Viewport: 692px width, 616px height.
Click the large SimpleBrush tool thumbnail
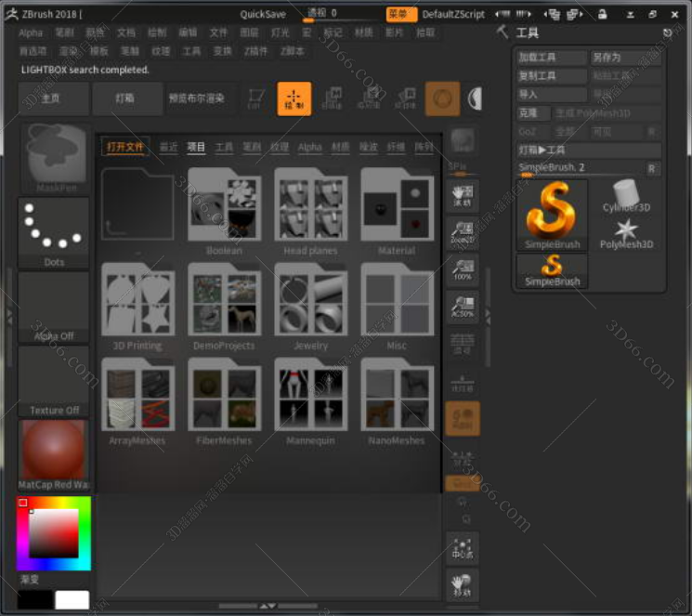552,215
